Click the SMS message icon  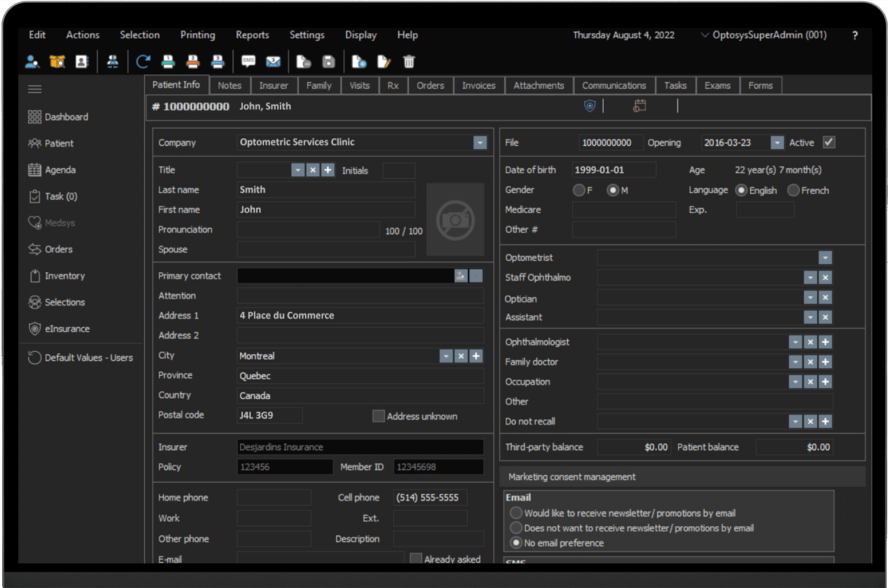(248, 61)
